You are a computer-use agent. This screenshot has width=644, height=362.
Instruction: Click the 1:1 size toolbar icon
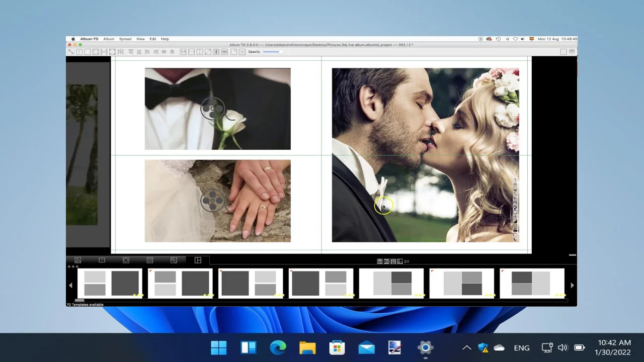point(183,52)
